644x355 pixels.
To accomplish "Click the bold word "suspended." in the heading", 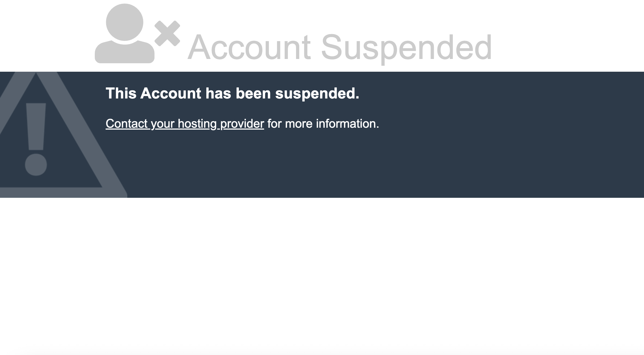I will [317, 93].
